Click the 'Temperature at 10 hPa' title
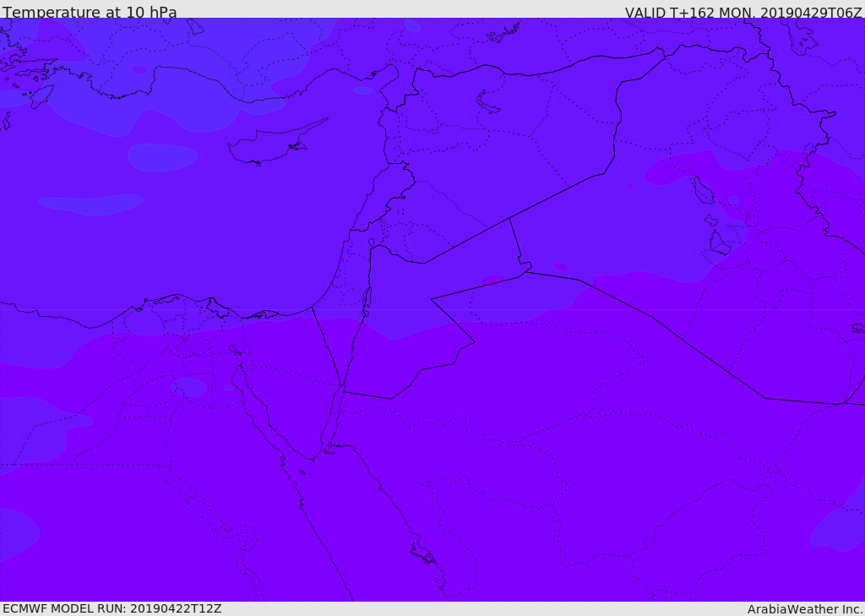The height and width of the screenshot is (616, 865). pos(90,12)
